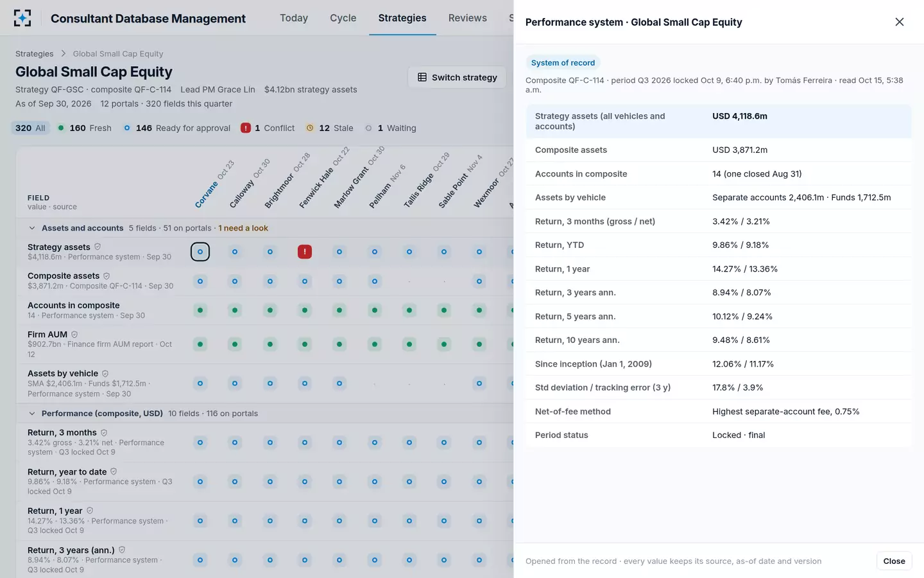924x578 pixels.
Task: Select Pelham's ready dot in Return, 3 months row
Action: click(x=375, y=442)
